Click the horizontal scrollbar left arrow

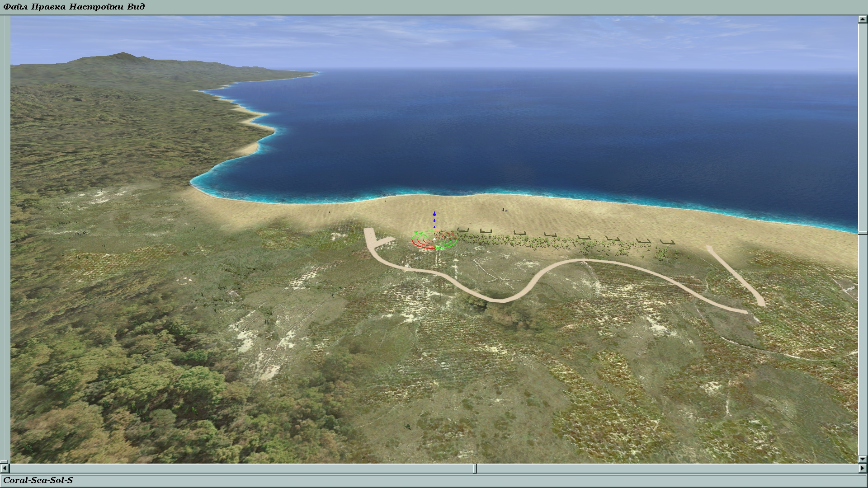4,469
